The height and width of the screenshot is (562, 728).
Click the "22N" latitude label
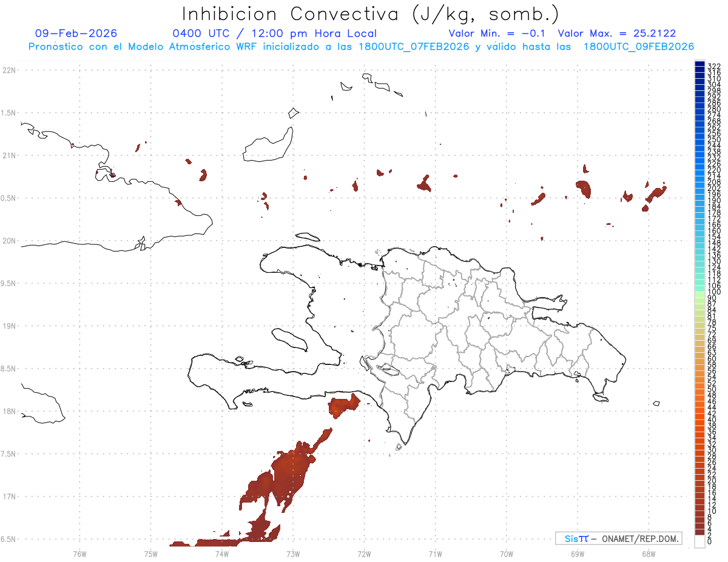pos(8,70)
